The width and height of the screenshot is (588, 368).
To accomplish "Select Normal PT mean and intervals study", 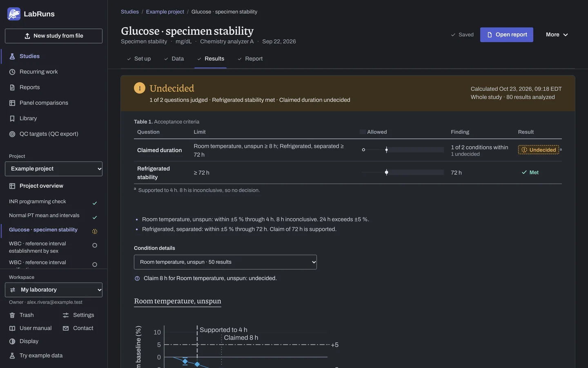I will coord(44,215).
